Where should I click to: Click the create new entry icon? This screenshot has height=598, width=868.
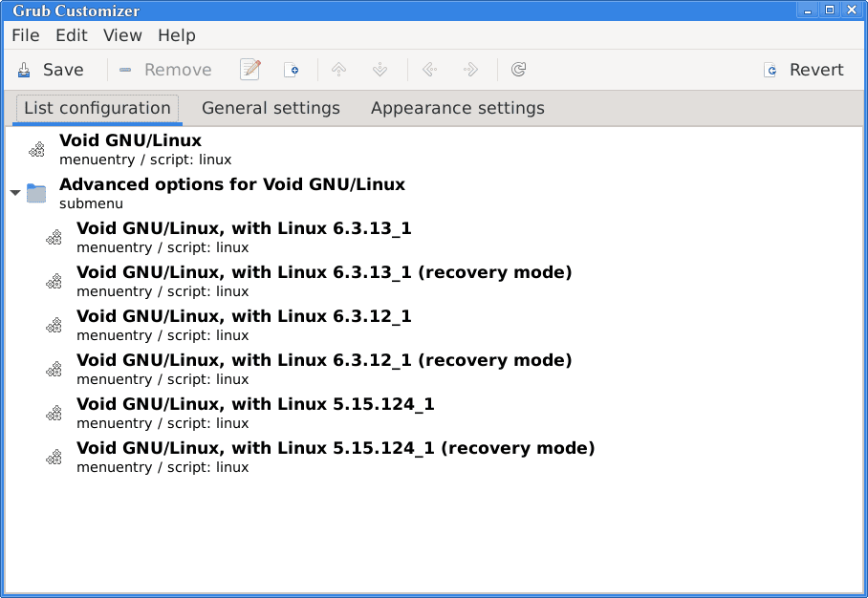pos(292,70)
